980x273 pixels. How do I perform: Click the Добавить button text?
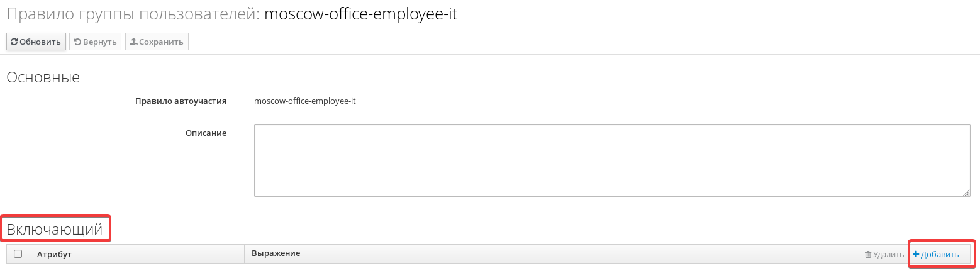tap(940, 255)
